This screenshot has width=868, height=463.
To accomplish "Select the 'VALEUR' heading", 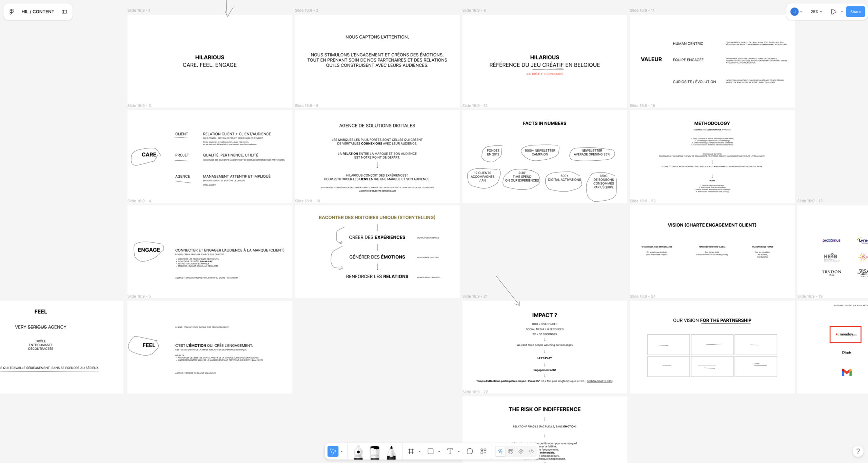I will coord(651,59).
